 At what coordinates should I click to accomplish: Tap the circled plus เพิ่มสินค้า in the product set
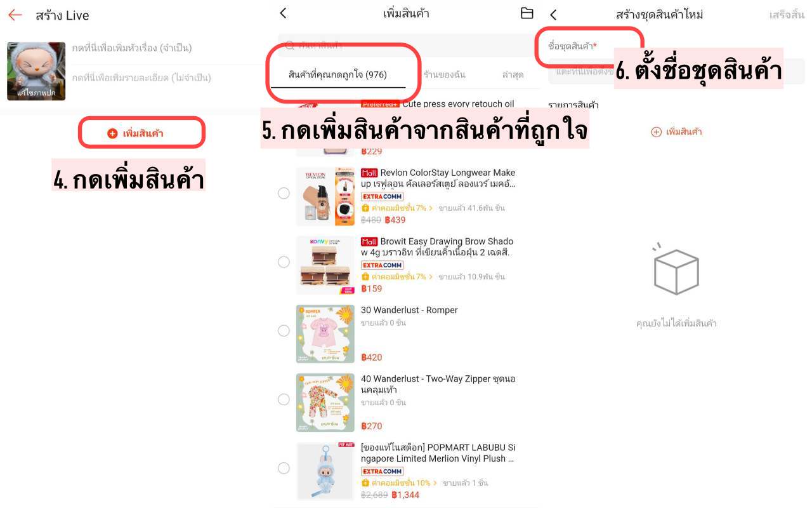[x=676, y=132]
